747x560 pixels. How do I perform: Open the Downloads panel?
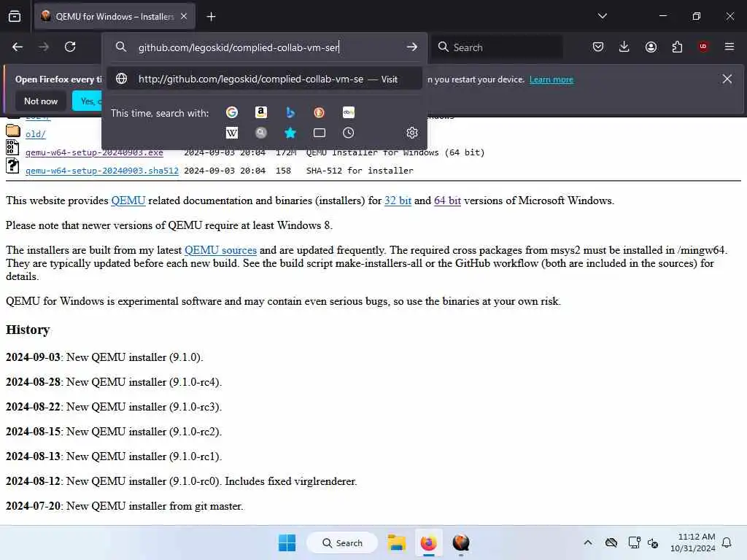(624, 47)
